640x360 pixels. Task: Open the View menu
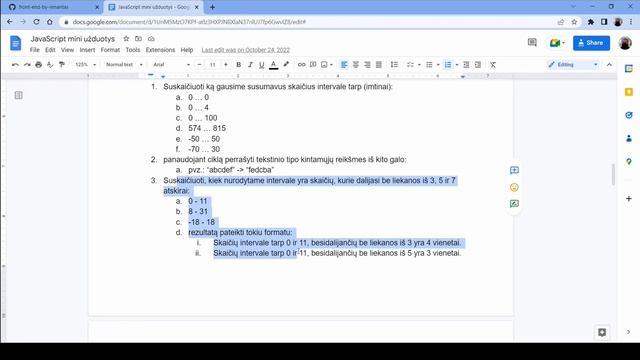67,50
